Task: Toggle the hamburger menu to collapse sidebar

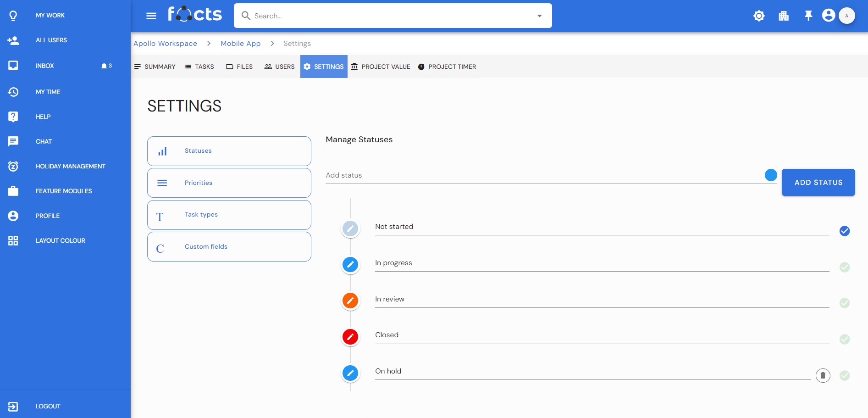Action: pos(151,16)
